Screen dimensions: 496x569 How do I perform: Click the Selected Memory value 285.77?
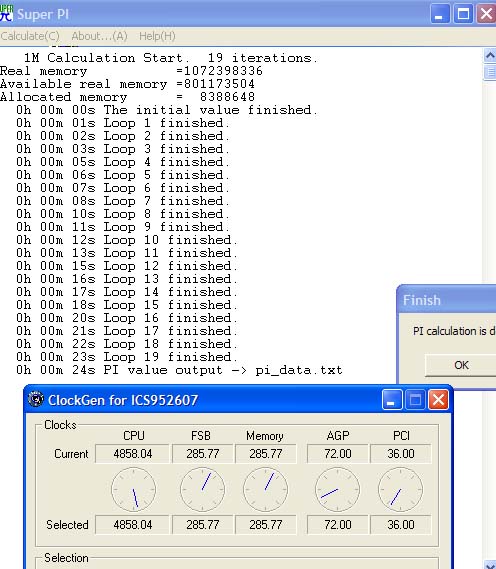pyautogui.click(x=266, y=525)
